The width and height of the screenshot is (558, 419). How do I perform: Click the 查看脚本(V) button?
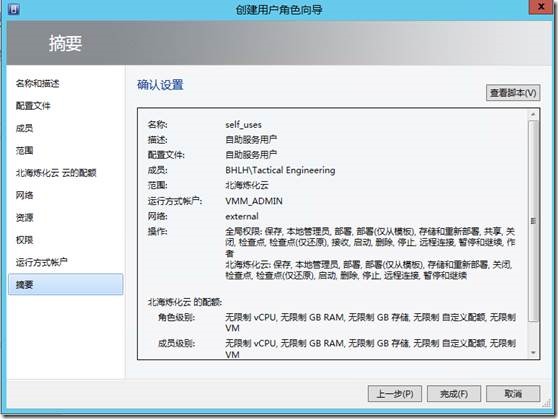(x=513, y=93)
